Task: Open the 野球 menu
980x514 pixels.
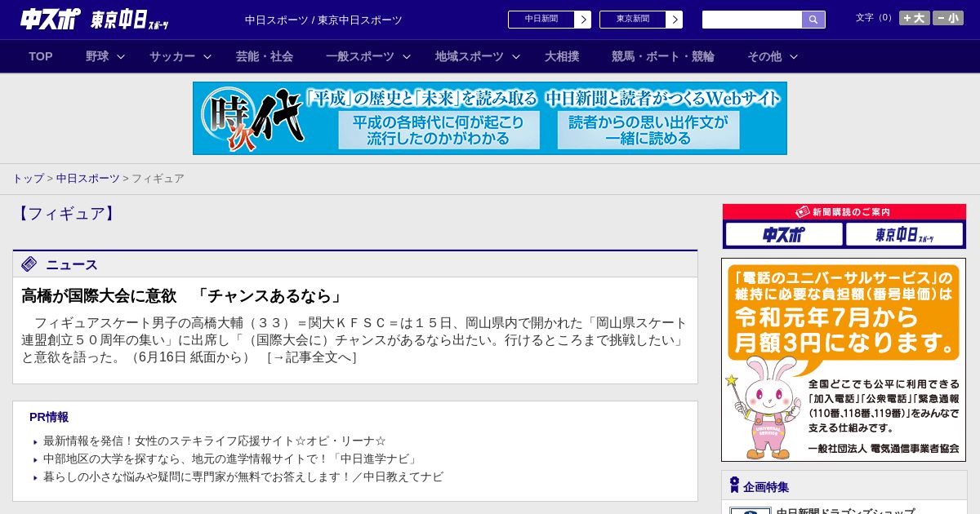Action: [97, 56]
